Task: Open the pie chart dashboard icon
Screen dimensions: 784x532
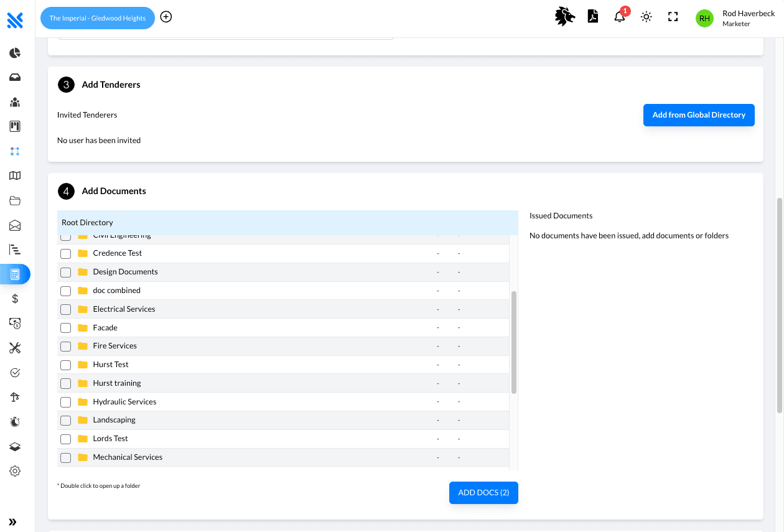Action: [15, 53]
